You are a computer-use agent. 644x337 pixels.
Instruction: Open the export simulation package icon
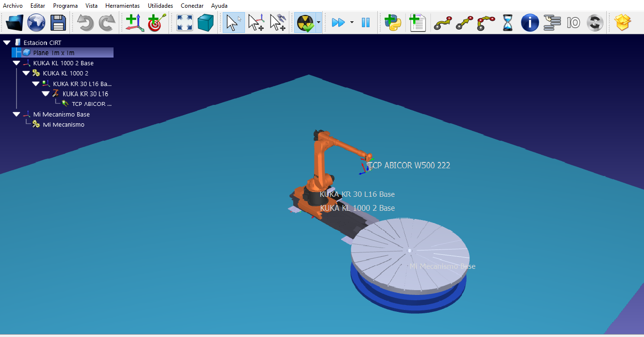click(x=623, y=23)
